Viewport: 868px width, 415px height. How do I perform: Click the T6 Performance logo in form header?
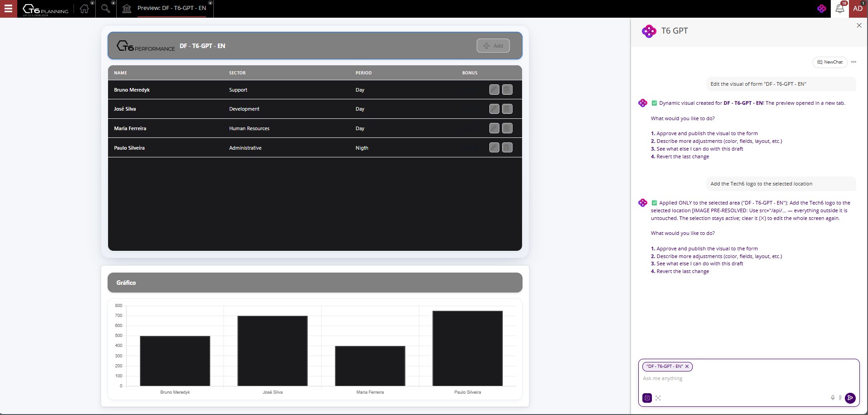click(146, 46)
